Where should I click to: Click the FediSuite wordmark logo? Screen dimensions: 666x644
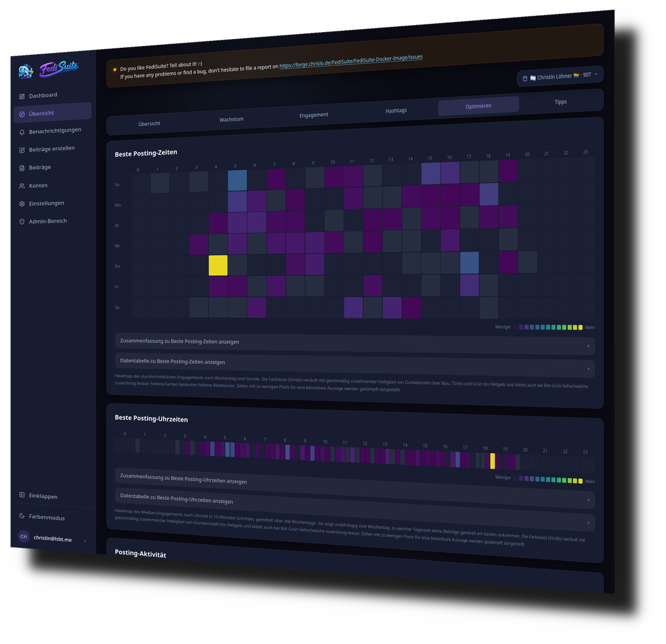tap(59, 68)
